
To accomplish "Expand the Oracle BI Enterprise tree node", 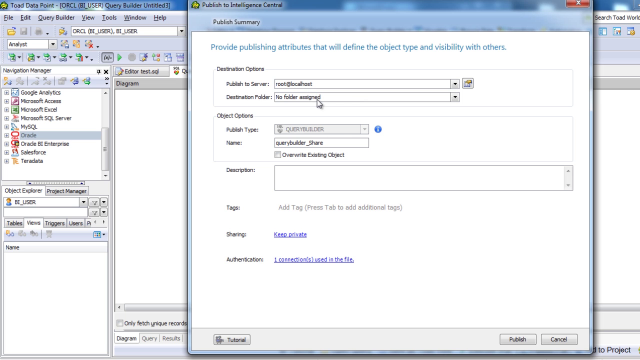I will [x=7, y=144].
